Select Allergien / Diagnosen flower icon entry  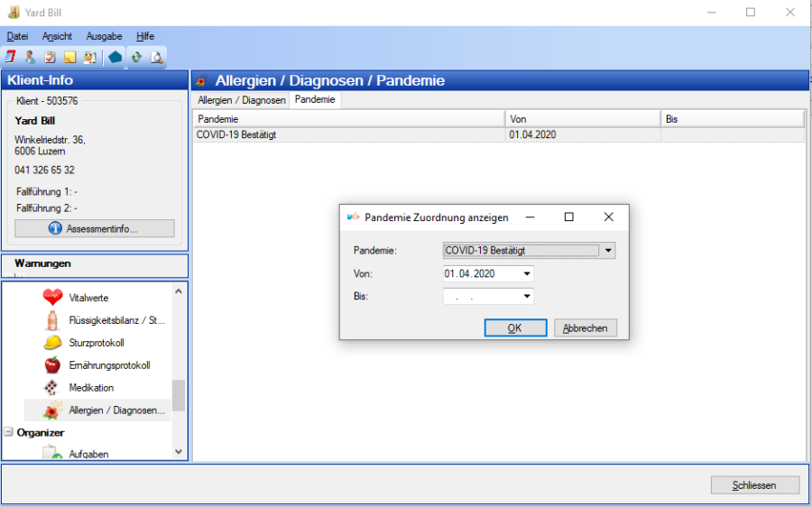52,410
